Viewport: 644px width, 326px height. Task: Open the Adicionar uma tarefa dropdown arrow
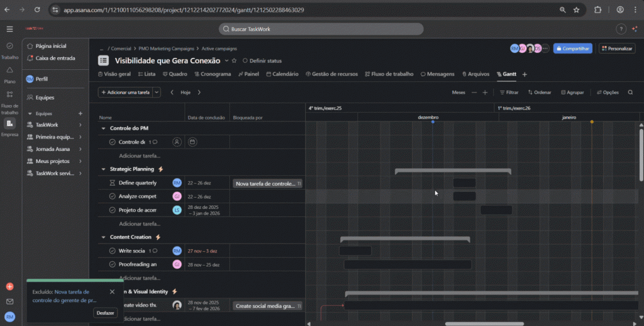pos(157,93)
